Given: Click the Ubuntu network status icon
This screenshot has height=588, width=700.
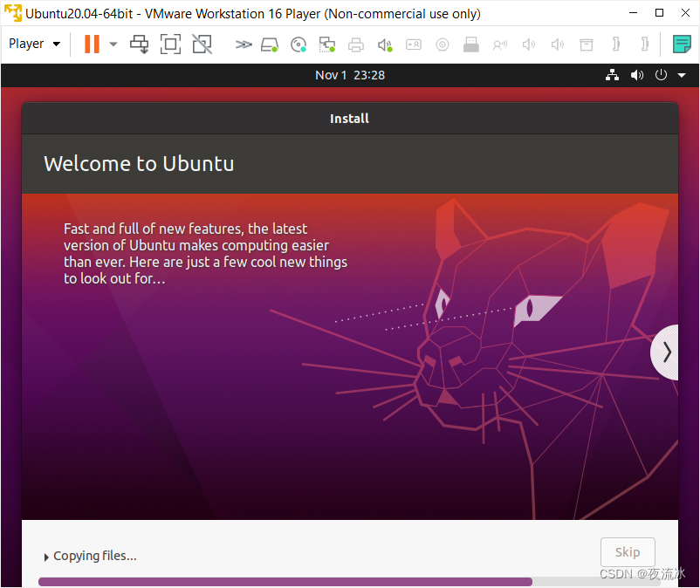Looking at the screenshot, I should pyautogui.click(x=612, y=75).
